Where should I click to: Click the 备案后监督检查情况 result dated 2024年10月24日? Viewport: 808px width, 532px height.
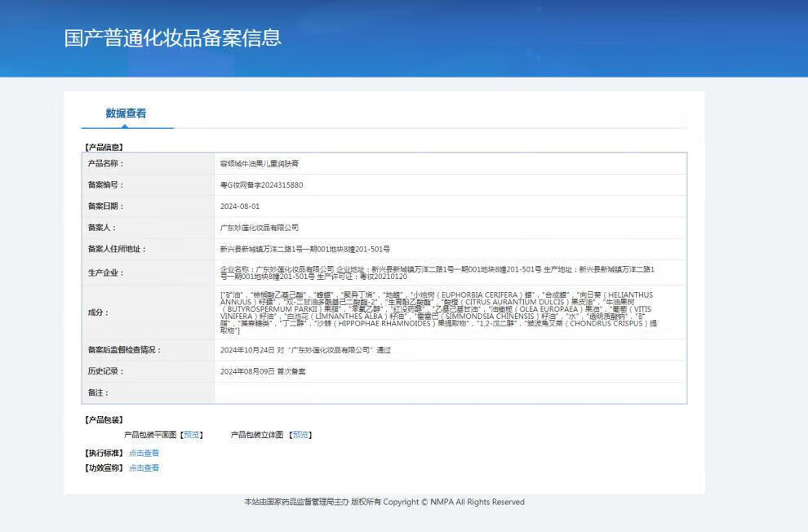coord(305,350)
